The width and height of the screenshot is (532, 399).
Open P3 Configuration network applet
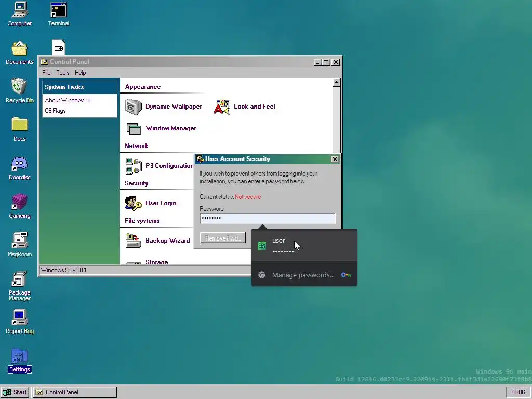(x=159, y=166)
